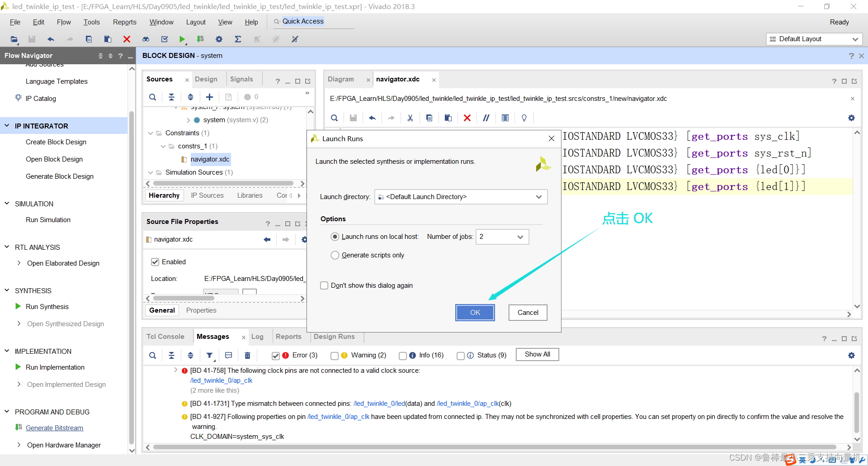Click the lightbulb icon in editor toolbar
868x466 pixels.
point(524,118)
